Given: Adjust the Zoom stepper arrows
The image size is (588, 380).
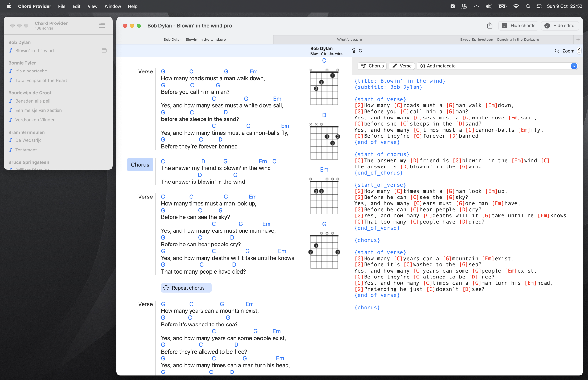Looking at the screenshot, I should (579, 51).
